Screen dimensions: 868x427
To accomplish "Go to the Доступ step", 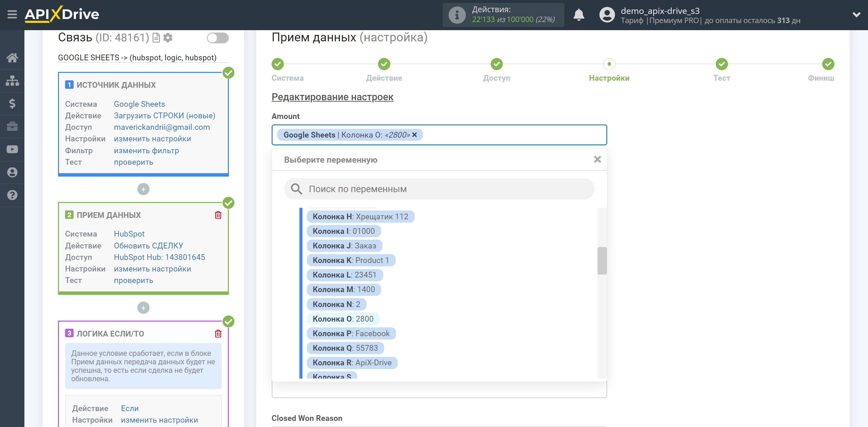I will click(497, 64).
